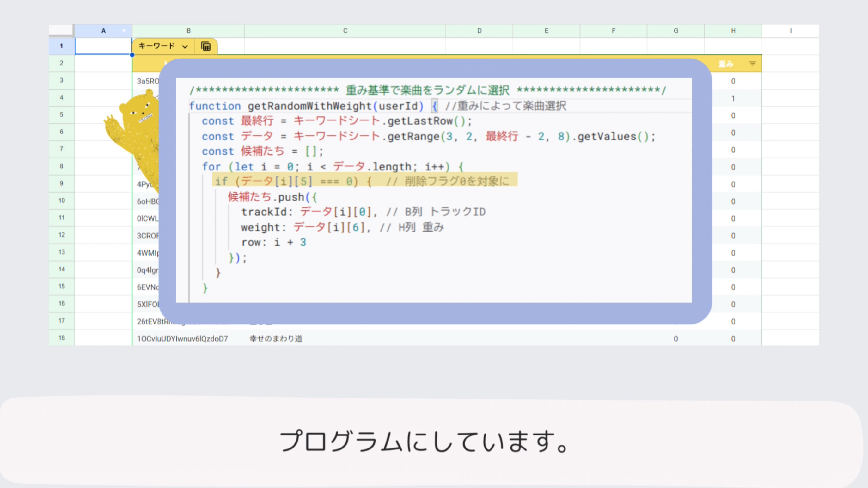
Task: Select row 18 header
Action: point(62,338)
